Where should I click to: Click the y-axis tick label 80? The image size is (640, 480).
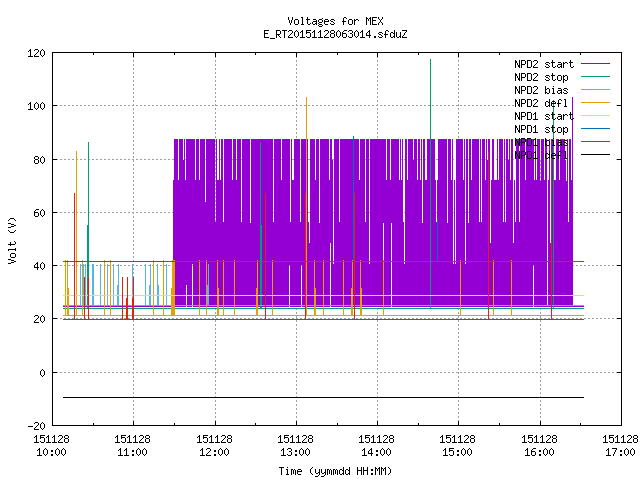(39, 160)
